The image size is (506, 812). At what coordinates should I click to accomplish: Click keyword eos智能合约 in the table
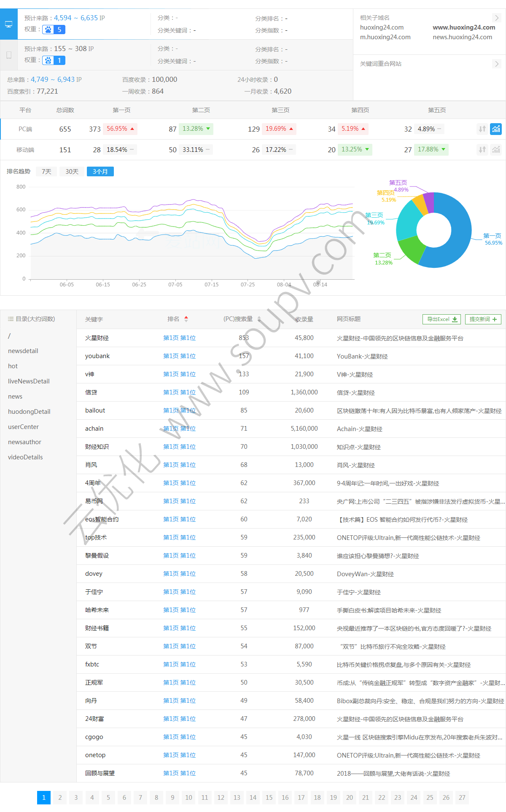102,519
